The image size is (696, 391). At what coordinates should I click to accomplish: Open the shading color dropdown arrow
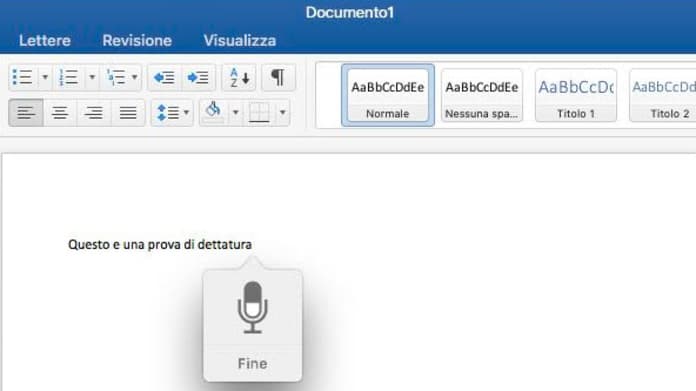point(236,112)
